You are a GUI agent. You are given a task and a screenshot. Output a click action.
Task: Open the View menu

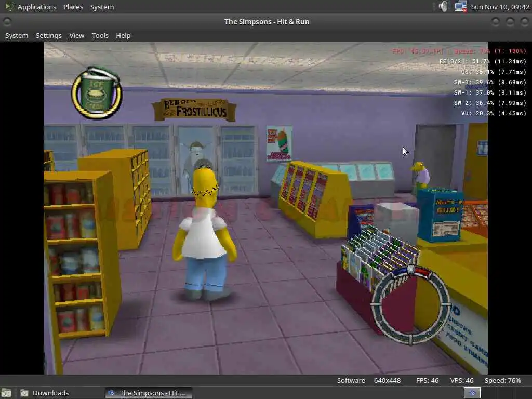(77, 36)
